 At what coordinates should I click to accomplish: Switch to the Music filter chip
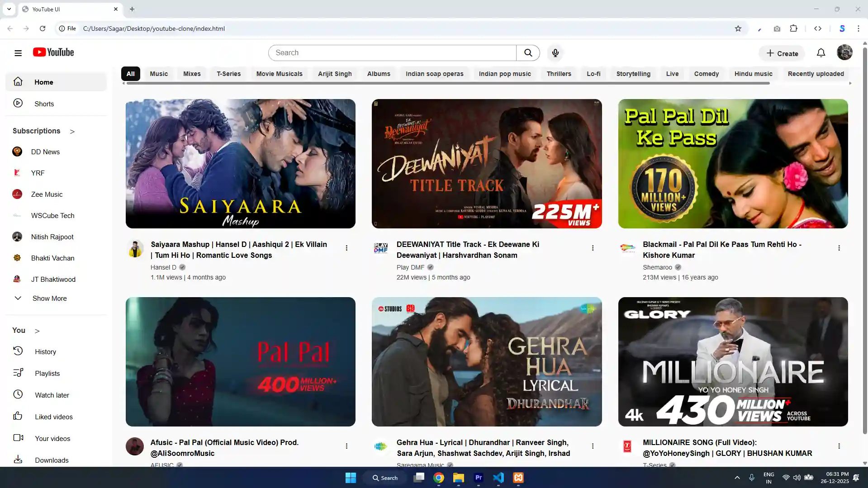tap(159, 74)
